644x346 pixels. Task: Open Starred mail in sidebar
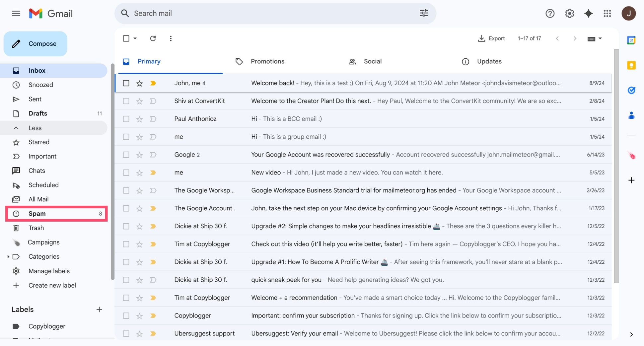click(x=54, y=142)
